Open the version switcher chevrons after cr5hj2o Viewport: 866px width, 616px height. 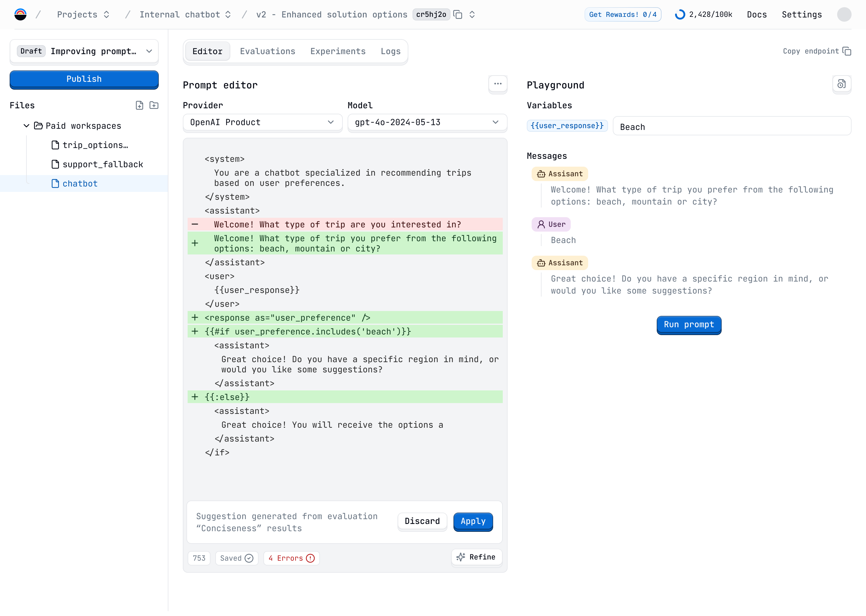pyautogui.click(x=472, y=14)
